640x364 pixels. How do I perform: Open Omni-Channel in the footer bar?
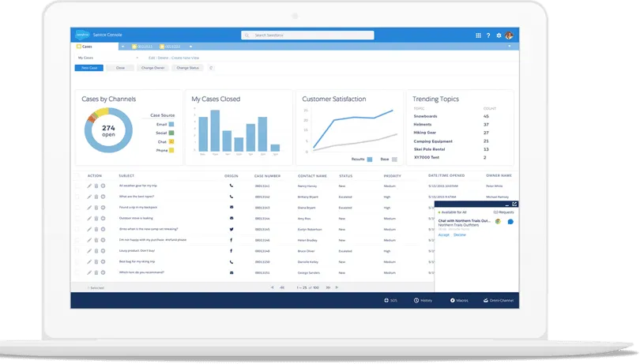499,300
